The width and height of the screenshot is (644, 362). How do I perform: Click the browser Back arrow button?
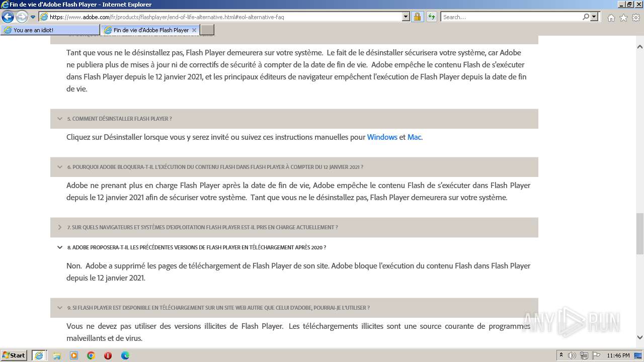(x=8, y=17)
